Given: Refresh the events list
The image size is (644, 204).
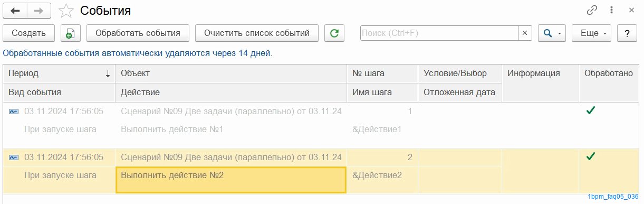Looking at the screenshot, I should pyautogui.click(x=334, y=33).
